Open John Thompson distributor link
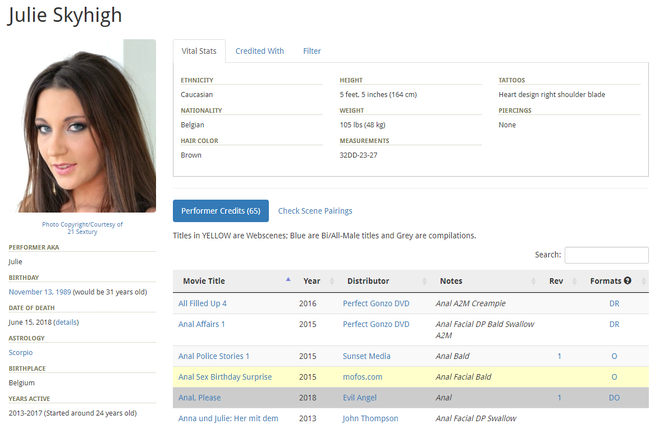This screenshot has width=650, height=424. click(370, 418)
